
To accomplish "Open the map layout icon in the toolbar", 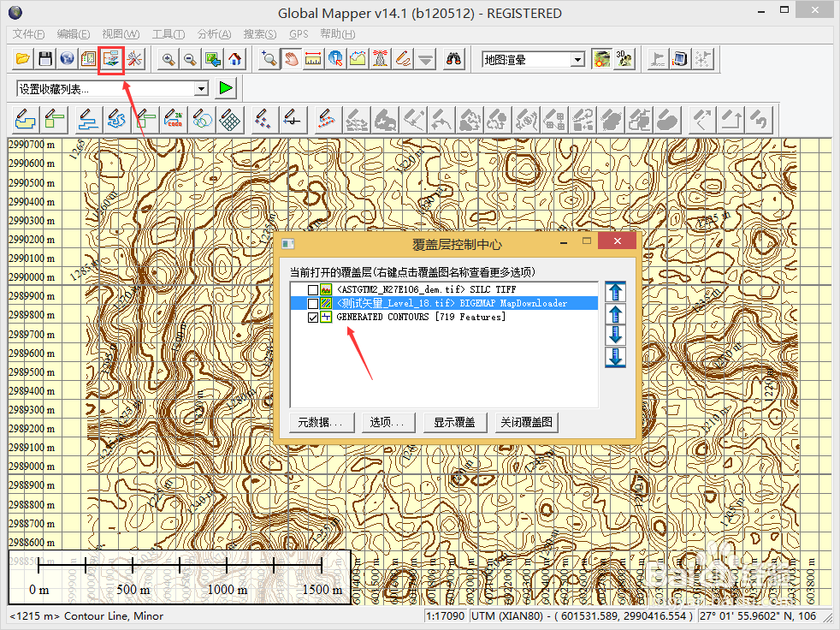I will (88, 58).
